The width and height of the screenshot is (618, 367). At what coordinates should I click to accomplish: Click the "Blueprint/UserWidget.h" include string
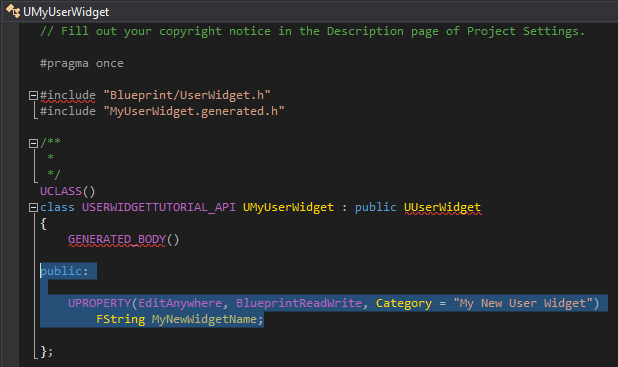tap(187, 95)
